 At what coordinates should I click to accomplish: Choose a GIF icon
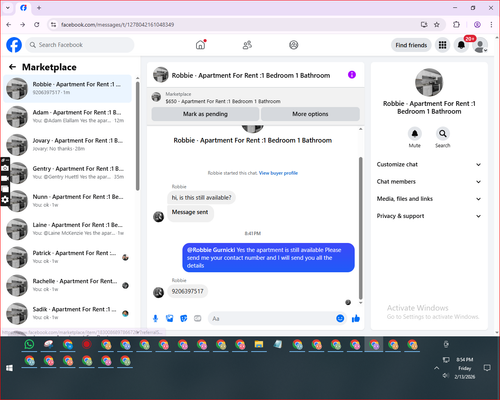[x=198, y=318]
